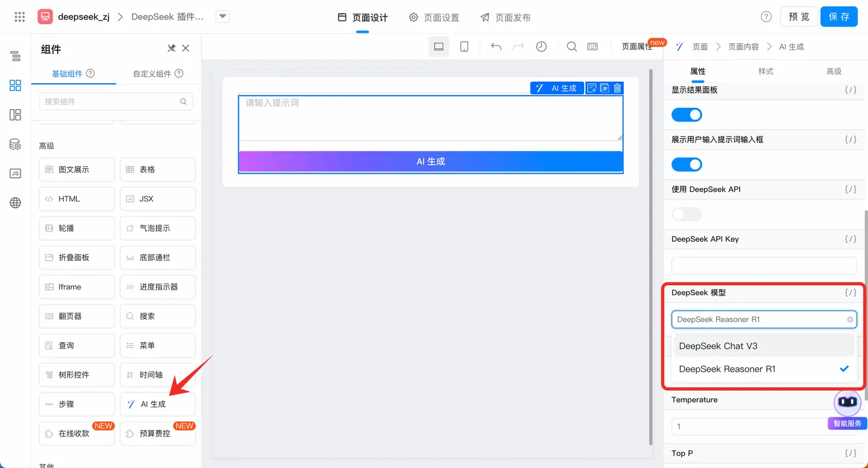The image size is (868, 468).
Task: Open the data source sidebar panel
Action: pos(15,144)
